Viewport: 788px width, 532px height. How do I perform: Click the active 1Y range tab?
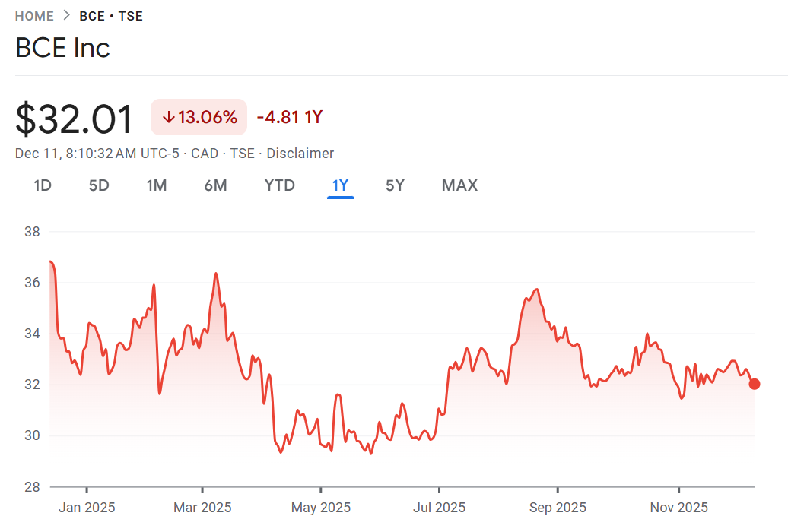click(340, 185)
